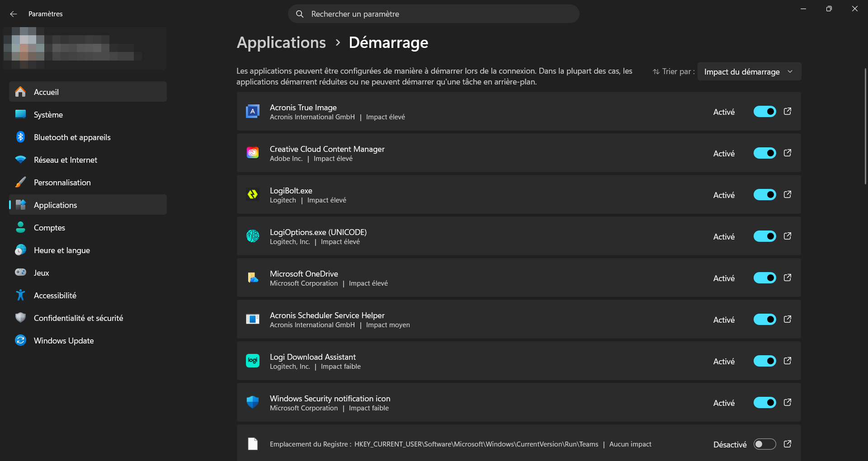Viewport: 868px width, 461px height.
Task: Disable Acronis True Image at startup
Action: point(764,111)
